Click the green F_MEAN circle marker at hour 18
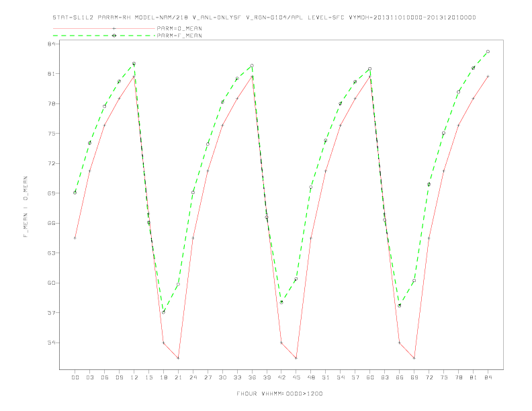Image resolution: width=532 pixels, height=411 pixels. click(163, 312)
